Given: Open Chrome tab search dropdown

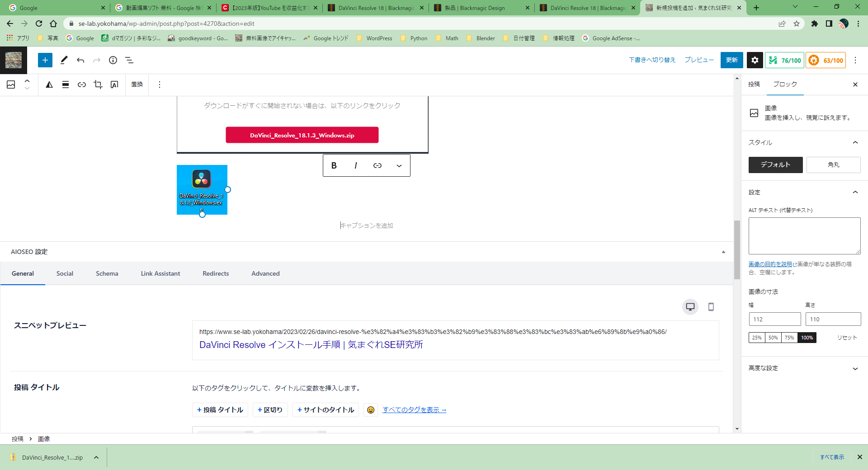Looking at the screenshot, I should pyautogui.click(x=795, y=7).
